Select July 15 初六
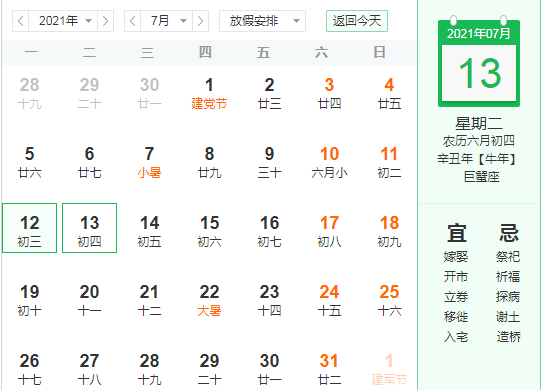 coord(209,231)
